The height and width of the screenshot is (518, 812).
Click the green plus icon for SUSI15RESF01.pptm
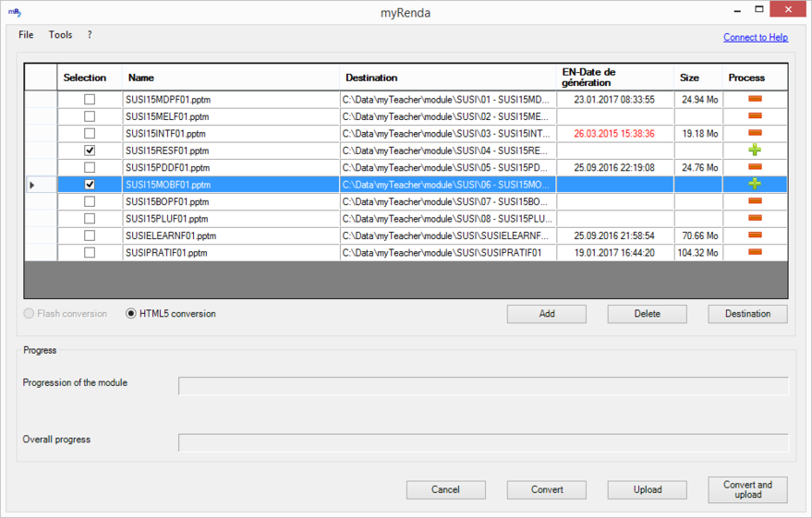pos(754,150)
